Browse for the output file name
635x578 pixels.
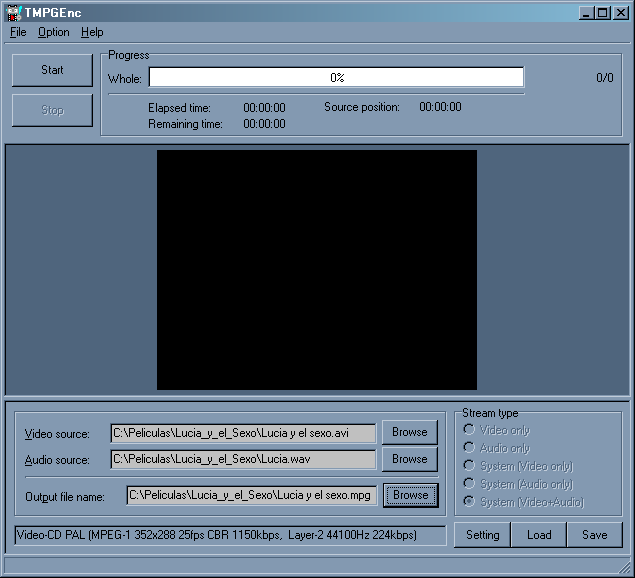(410, 495)
